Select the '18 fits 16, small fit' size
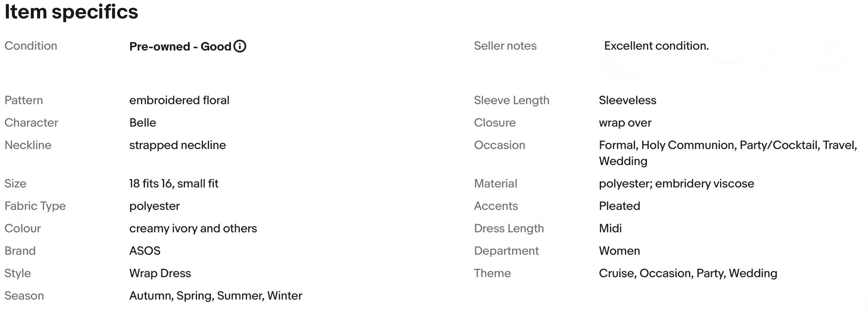Viewport: 868px width, 312px height. (174, 184)
